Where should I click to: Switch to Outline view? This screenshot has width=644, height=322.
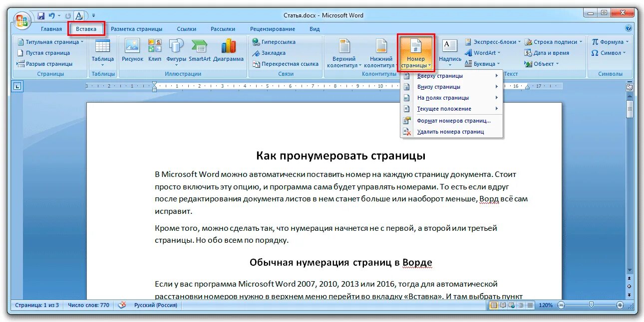[521, 305]
